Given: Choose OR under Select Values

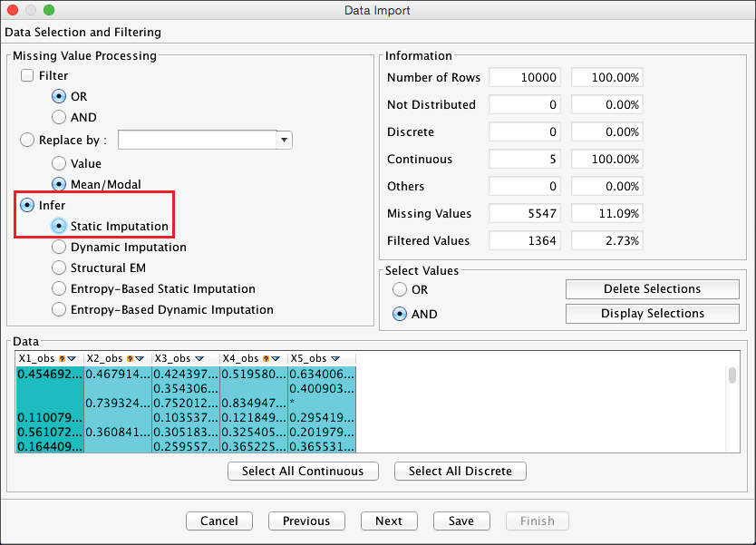Looking at the screenshot, I should coord(400,290).
